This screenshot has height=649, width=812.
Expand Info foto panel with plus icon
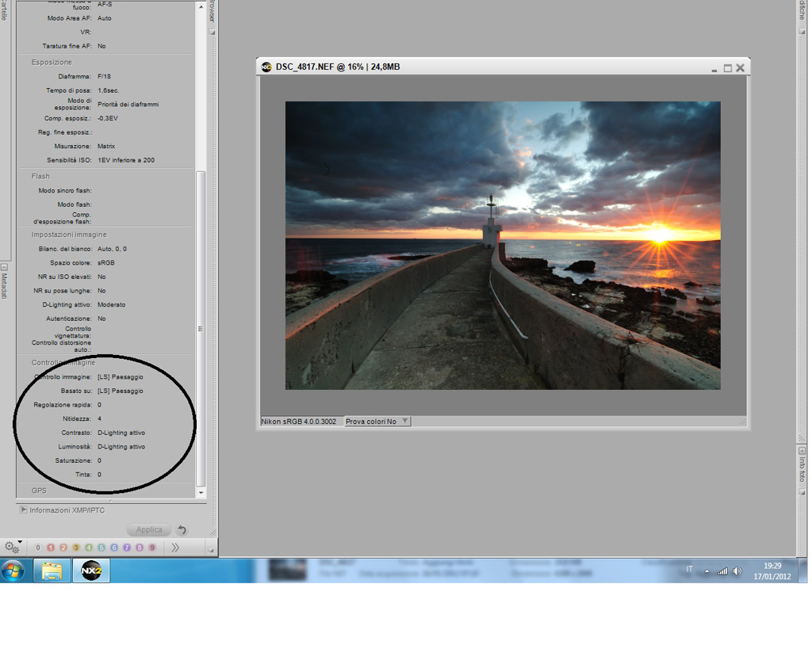802,451
